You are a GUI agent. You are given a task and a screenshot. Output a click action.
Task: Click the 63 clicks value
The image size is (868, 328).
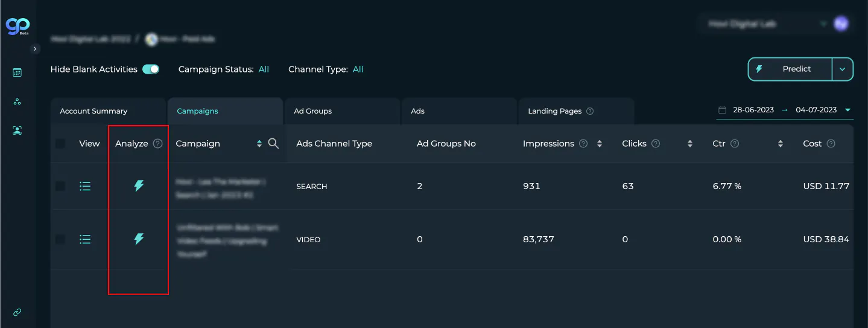[x=628, y=186]
